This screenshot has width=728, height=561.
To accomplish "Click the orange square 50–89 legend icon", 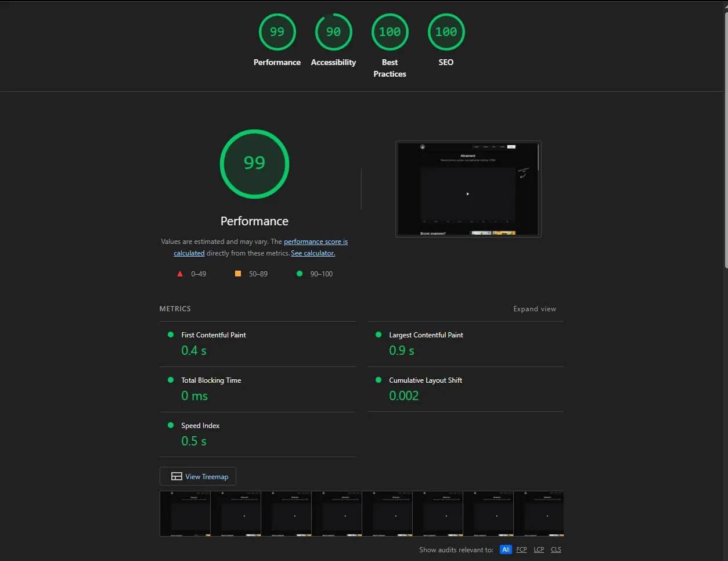I will click(238, 274).
